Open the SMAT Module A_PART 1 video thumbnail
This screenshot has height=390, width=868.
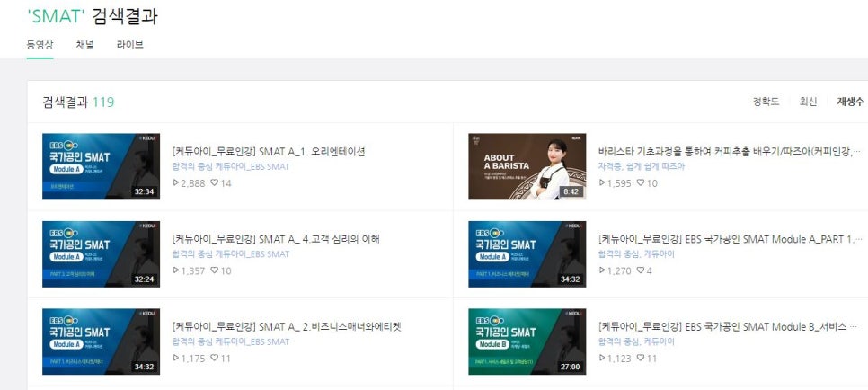pos(527,254)
